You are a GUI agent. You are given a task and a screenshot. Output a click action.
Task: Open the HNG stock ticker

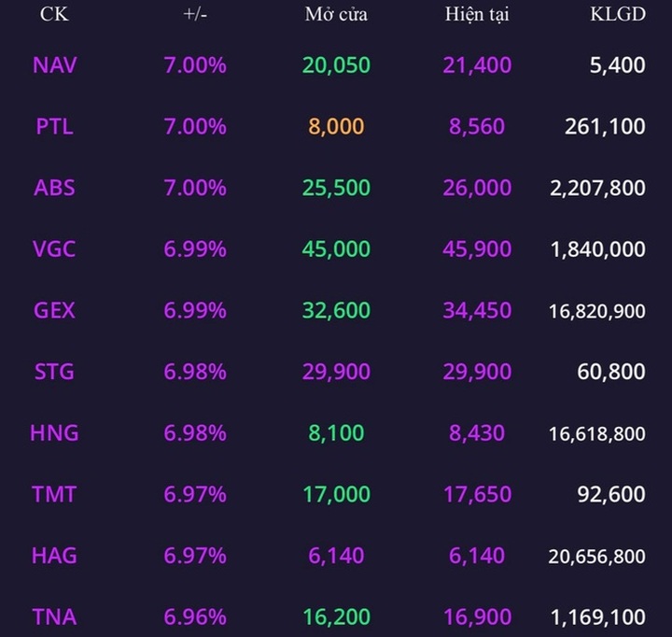click(54, 432)
